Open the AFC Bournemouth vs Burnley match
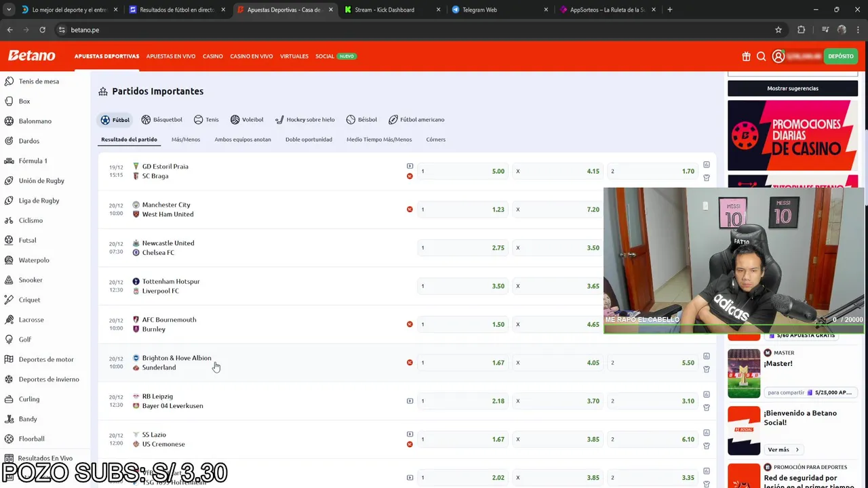Viewport: 868px width, 488px height. pyautogui.click(x=169, y=324)
